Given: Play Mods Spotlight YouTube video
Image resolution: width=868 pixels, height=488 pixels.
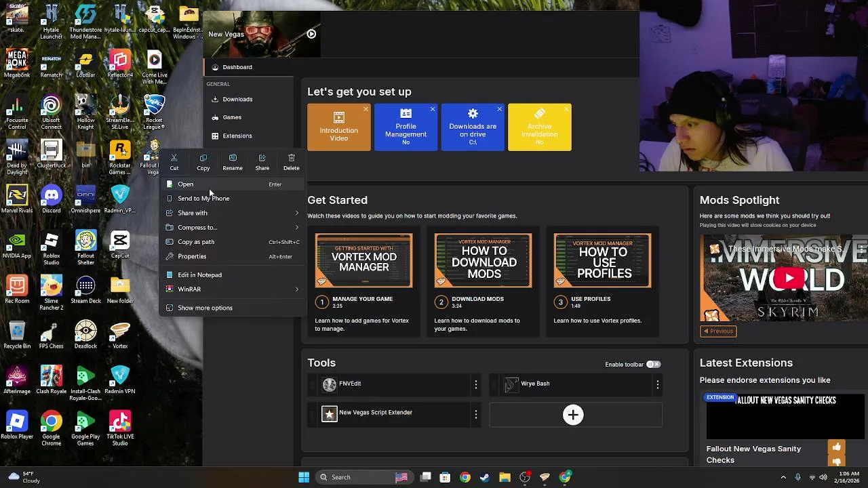Looking at the screenshot, I should point(789,278).
